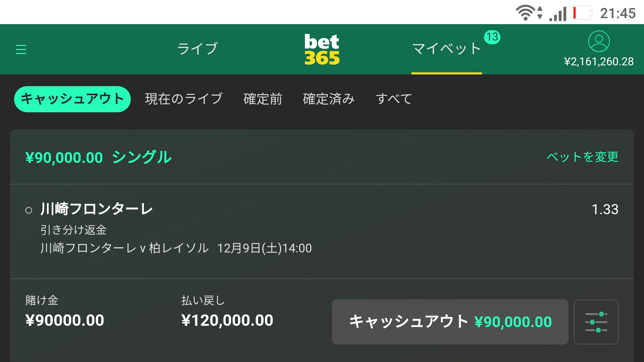Switch to 確定前 filter
The width and height of the screenshot is (644, 362).
[x=263, y=99]
